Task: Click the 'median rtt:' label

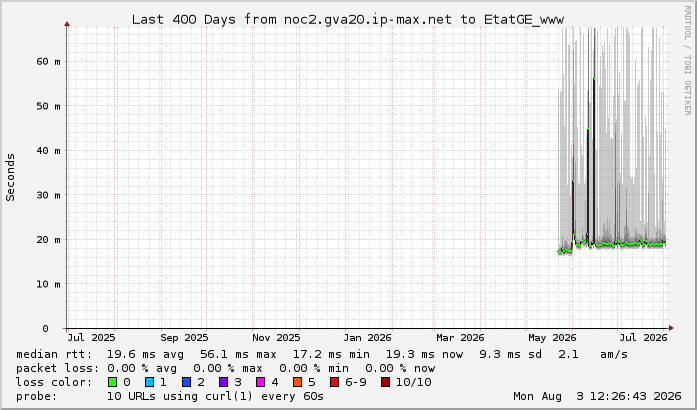Action: tap(54, 354)
